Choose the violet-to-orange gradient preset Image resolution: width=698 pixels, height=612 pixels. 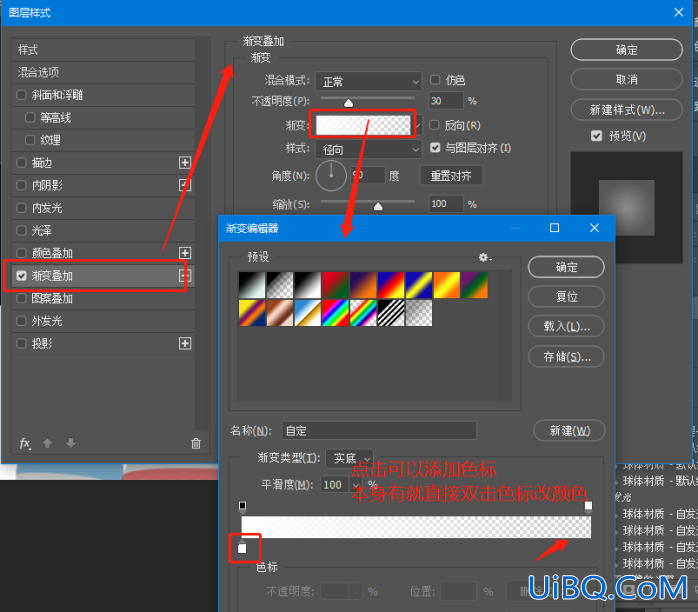point(363,285)
